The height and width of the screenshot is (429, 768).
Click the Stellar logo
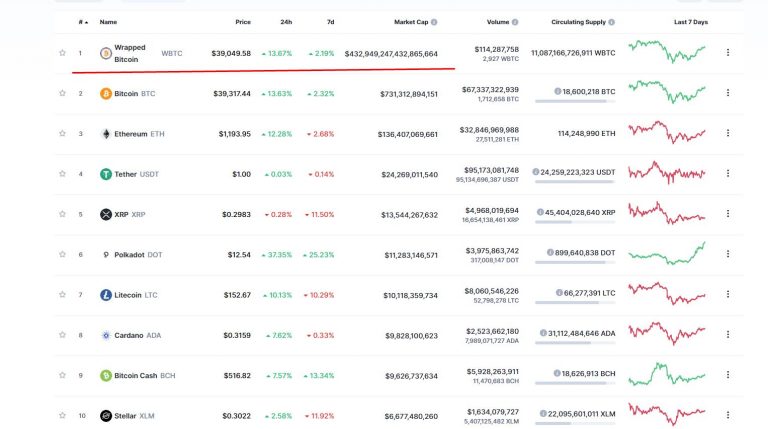[x=106, y=416]
